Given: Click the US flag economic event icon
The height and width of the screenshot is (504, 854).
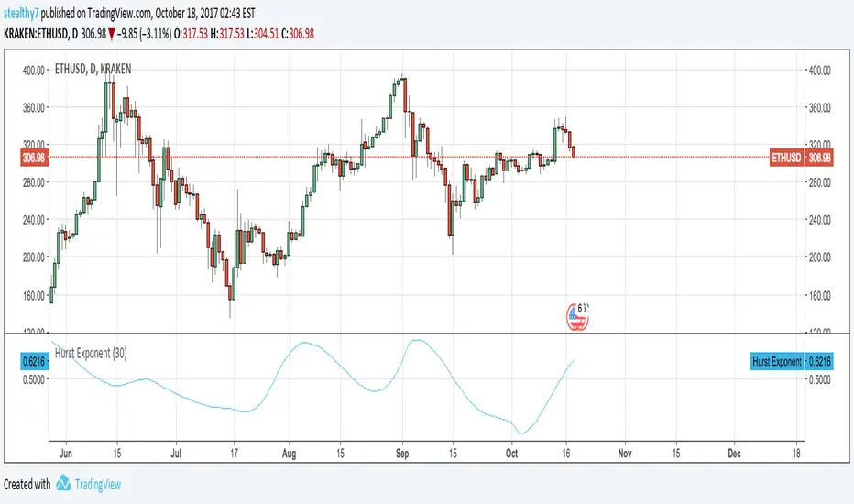Looking at the screenshot, I should (x=578, y=316).
